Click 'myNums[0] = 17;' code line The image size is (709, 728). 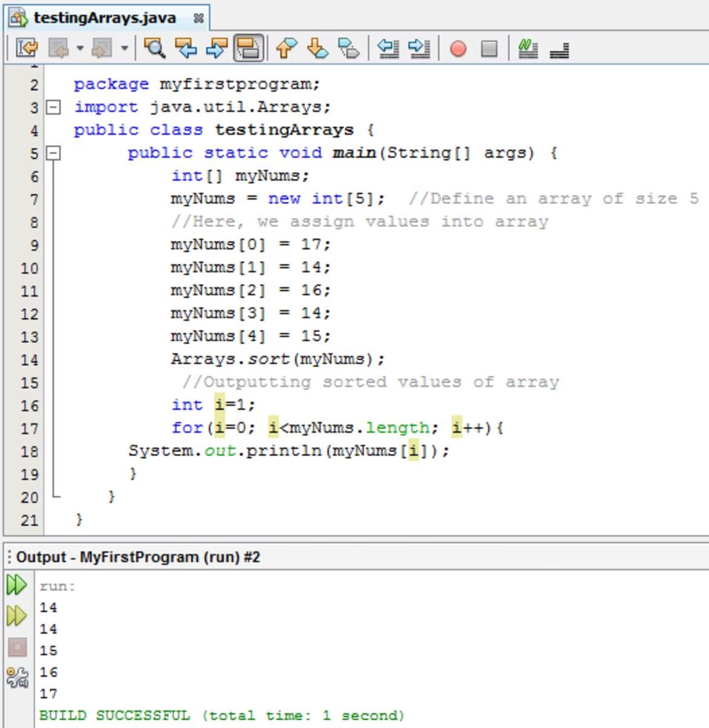[250, 244]
